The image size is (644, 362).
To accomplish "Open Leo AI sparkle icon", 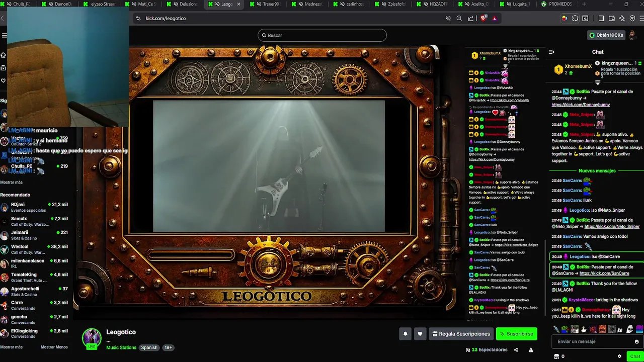I will [622, 18].
